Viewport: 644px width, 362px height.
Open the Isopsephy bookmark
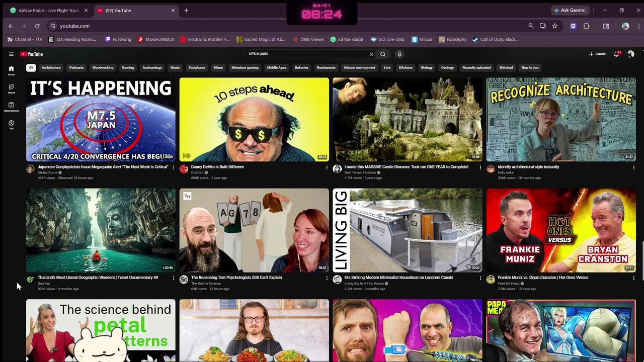coord(452,39)
